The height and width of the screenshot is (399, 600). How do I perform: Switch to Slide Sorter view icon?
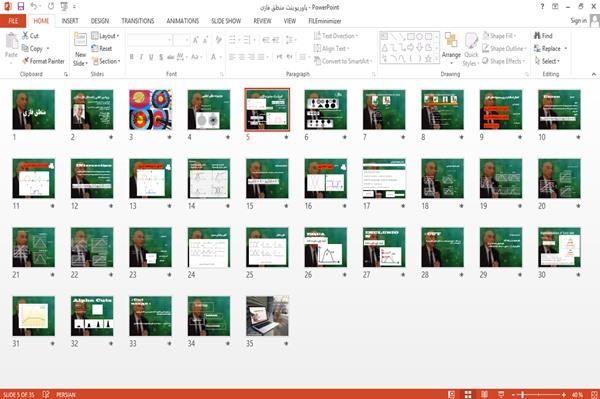468,394
